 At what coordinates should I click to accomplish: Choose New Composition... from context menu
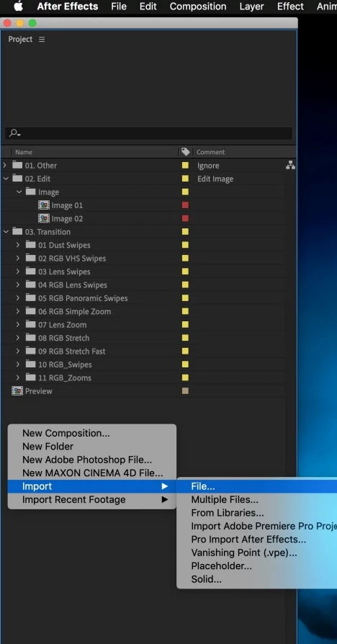92,434
